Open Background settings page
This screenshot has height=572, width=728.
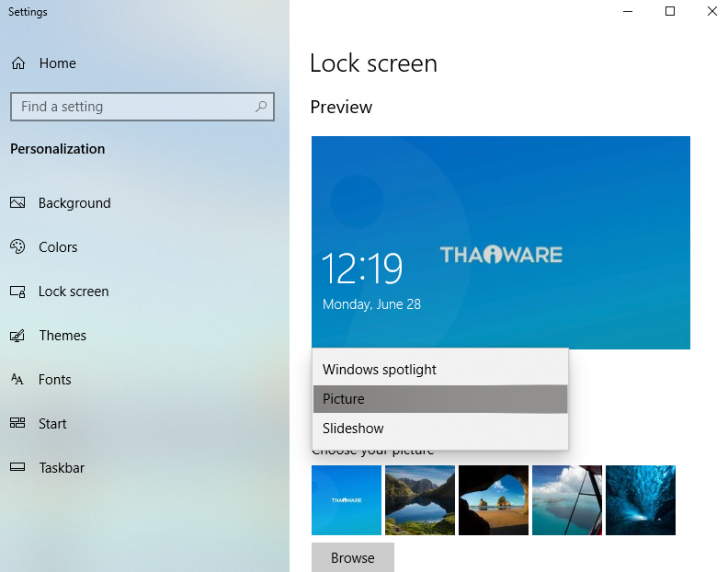74,203
